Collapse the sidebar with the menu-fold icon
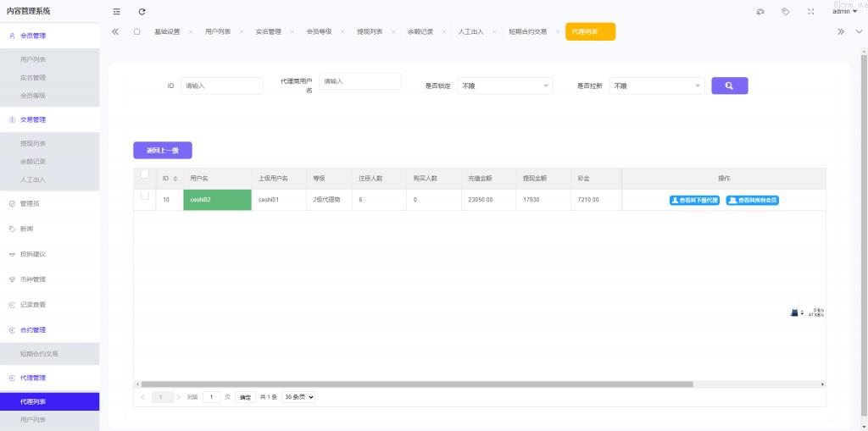 pos(116,11)
